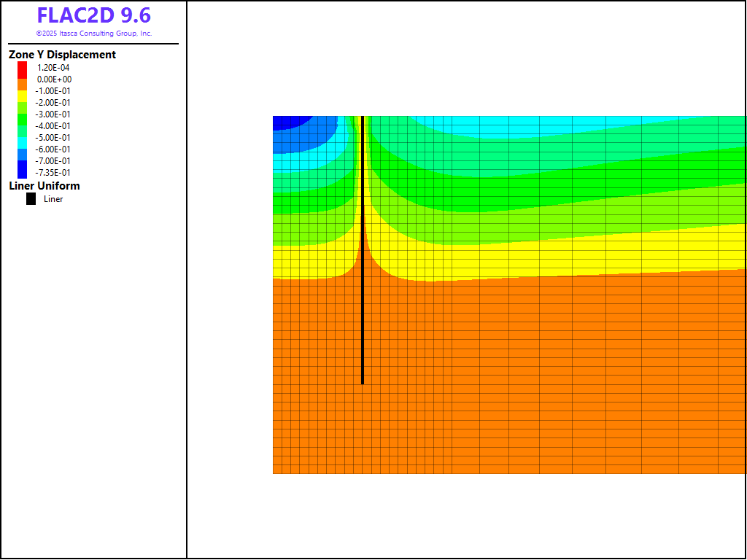Click the FLAC2D 9.6 title text
The width and height of the screenshot is (747, 560).
point(94,16)
